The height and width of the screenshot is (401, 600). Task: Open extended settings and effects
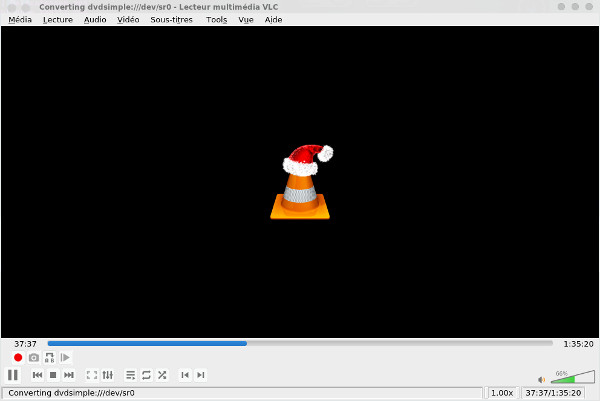108,375
